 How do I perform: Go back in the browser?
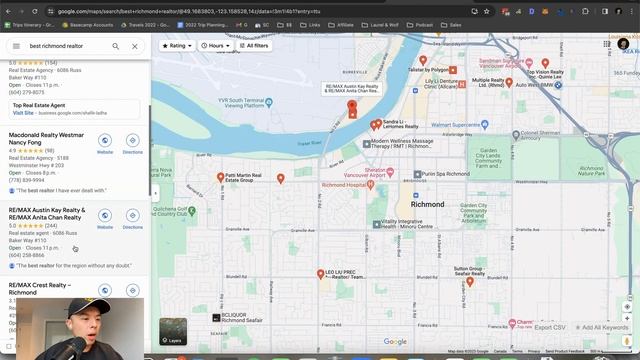(8, 11)
